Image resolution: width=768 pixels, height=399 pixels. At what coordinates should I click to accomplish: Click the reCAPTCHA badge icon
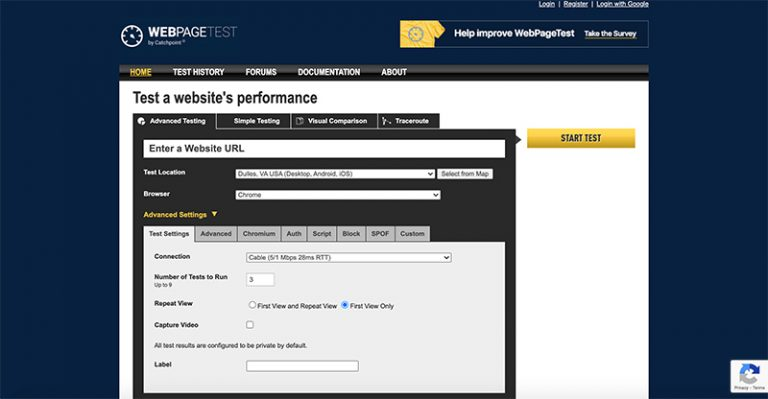click(749, 374)
